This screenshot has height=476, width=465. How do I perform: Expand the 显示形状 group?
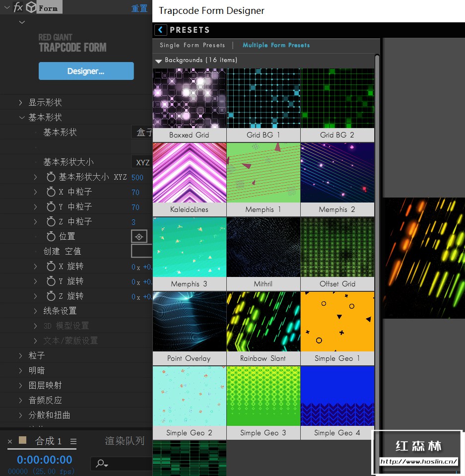pyautogui.click(x=21, y=103)
